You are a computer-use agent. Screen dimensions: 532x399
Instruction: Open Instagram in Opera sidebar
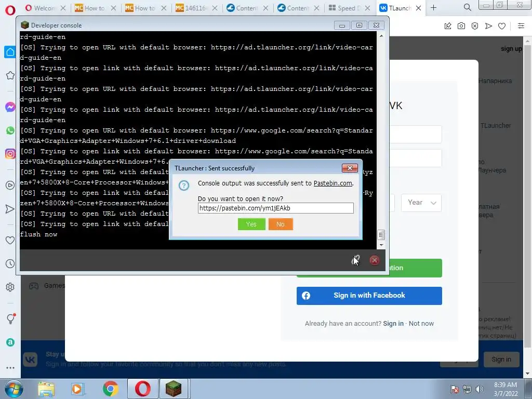pyautogui.click(x=10, y=154)
